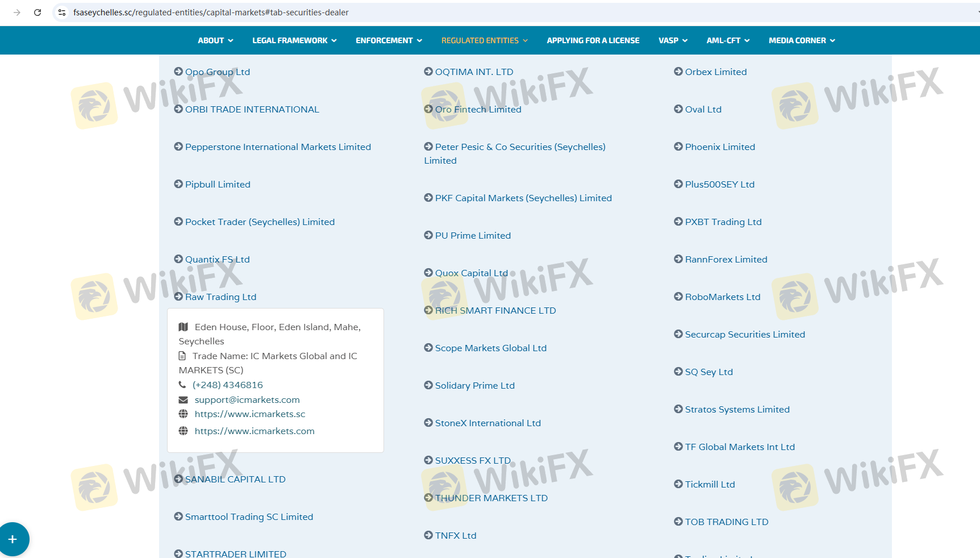The width and height of the screenshot is (980, 558).
Task: Click the arrow icon beside PU Prime Limited
Action: pos(428,235)
